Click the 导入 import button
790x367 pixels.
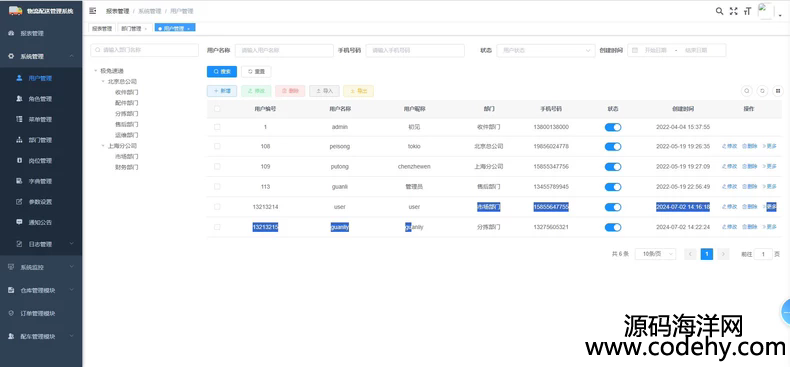pyautogui.click(x=324, y=91)
